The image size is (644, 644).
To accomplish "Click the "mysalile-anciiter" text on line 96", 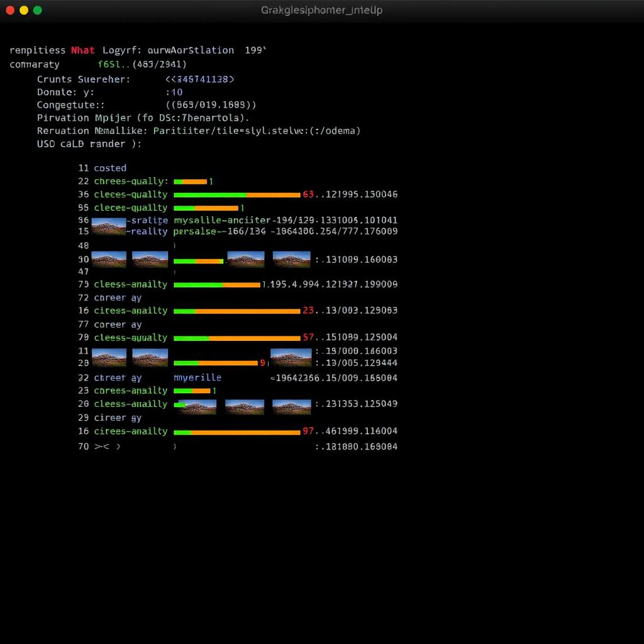I will pos(222,220).
